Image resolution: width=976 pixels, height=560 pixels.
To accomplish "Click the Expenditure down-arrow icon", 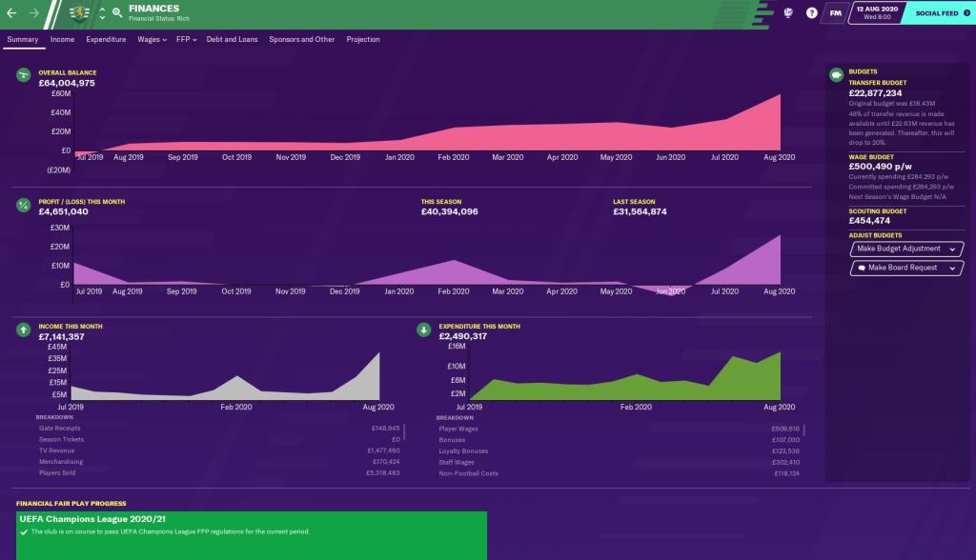I will tap(424, 330).
